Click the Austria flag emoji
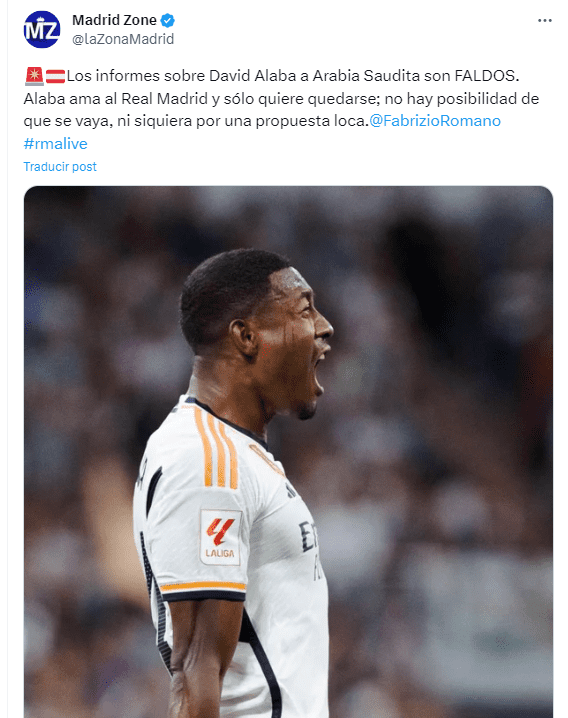 point(55,76)
